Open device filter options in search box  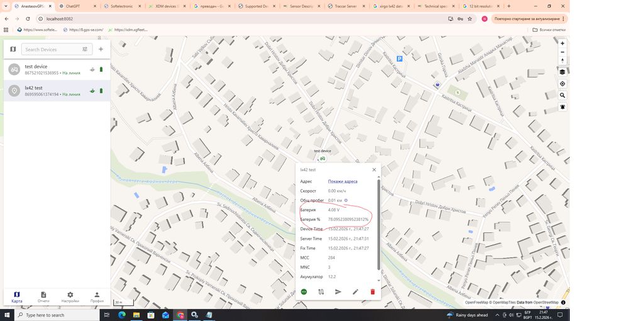tap(85, 49)
